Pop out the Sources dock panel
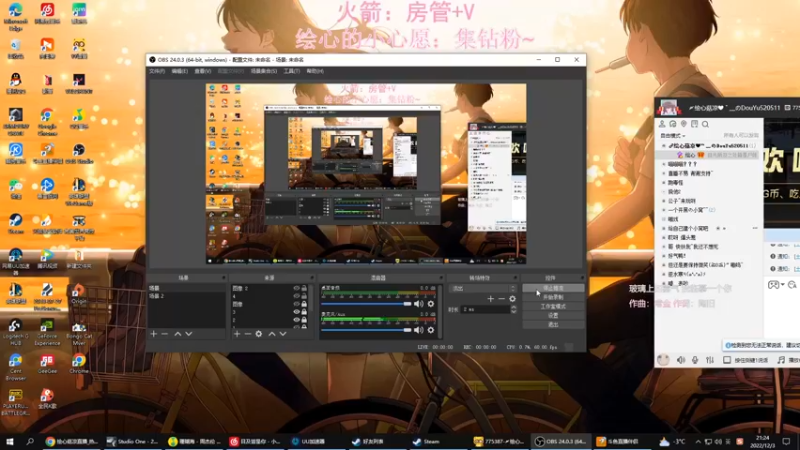 (x=312, y=278)
